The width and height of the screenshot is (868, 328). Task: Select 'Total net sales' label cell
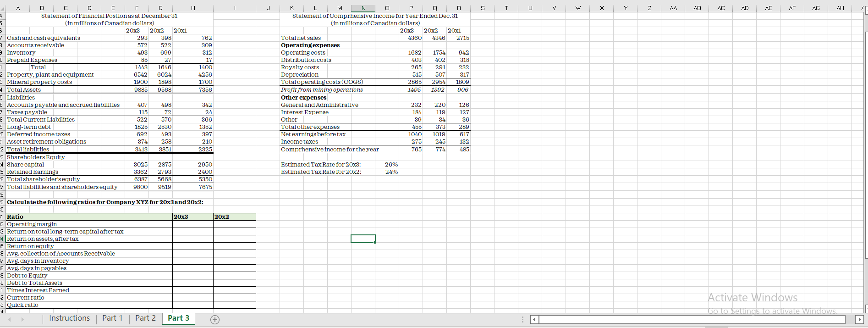tap(301, 38)
